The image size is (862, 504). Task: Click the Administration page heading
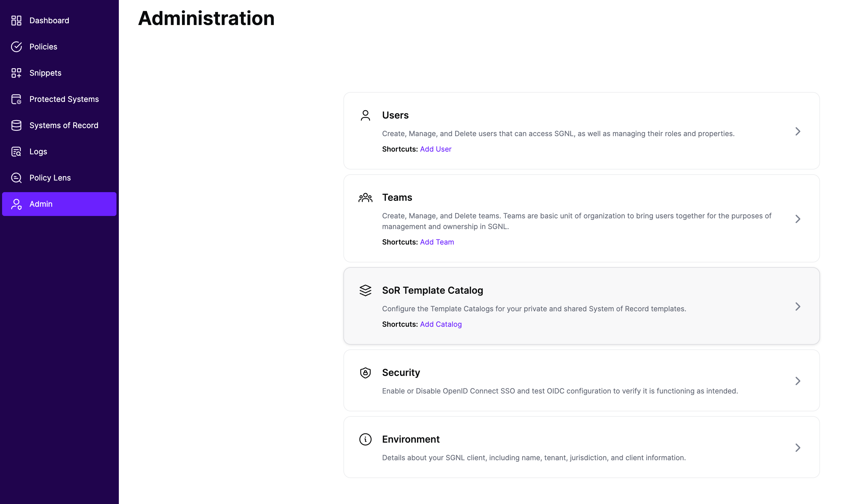point(206,18)
